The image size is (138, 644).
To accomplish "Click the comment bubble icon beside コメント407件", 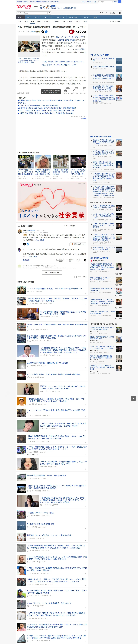I will coord(19,226).
